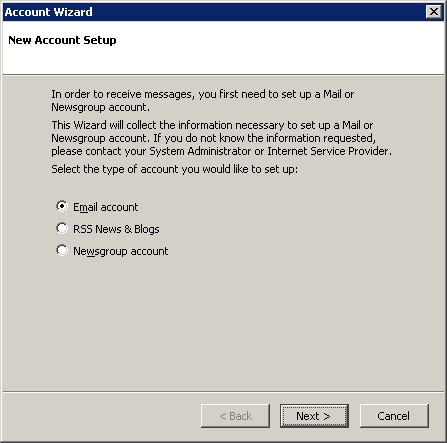This screenshot has height=443, width=447.
Task: Click the New Account Setup heading
Action: [x=62, y=40]
